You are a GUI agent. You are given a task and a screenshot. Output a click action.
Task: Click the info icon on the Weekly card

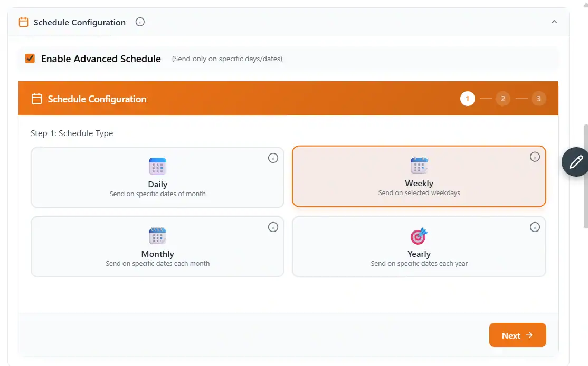[535, 157]
